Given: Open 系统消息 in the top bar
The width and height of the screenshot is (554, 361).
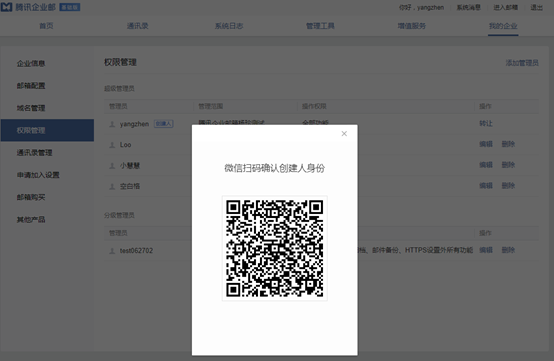Looking at the screenshot, I should pos(468,7).
